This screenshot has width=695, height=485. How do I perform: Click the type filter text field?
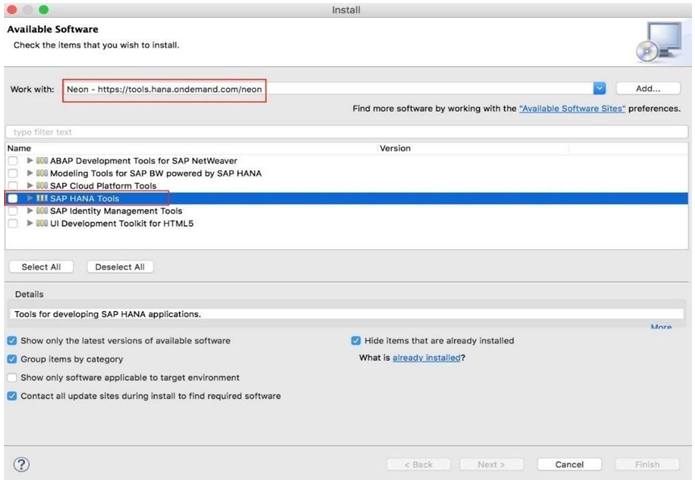tap(346, 132)
